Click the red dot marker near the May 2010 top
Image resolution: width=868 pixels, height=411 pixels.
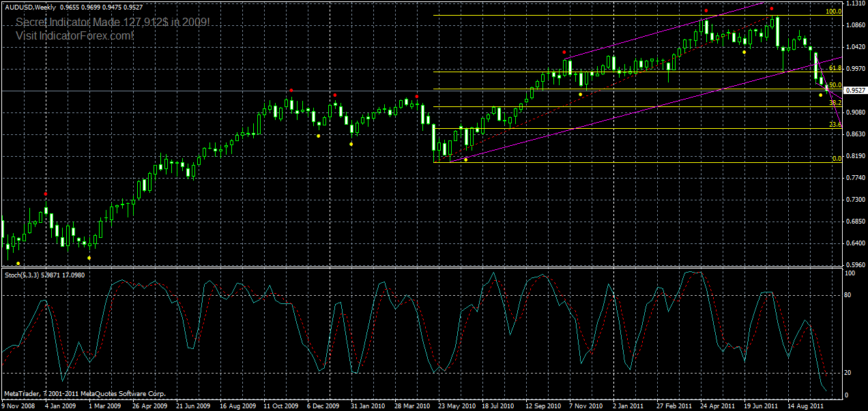point(417,96)
